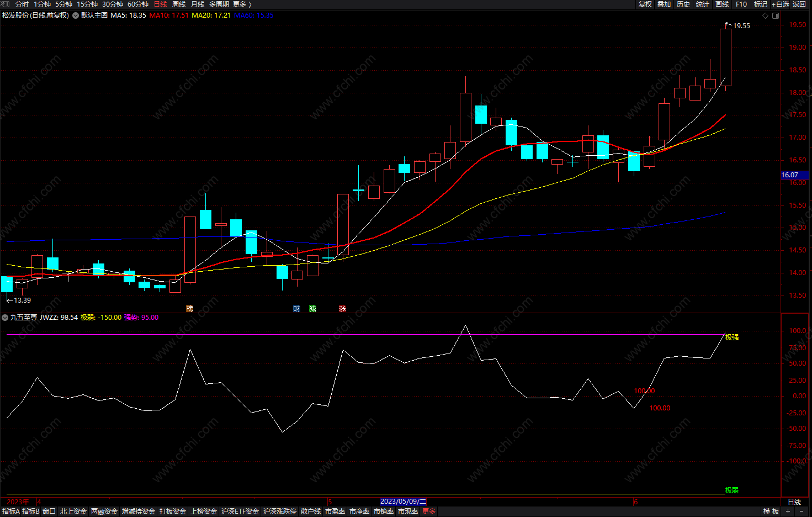Switch to 分时 intraday view
Screen dimensions: 812x517
[x=22, y=4]
